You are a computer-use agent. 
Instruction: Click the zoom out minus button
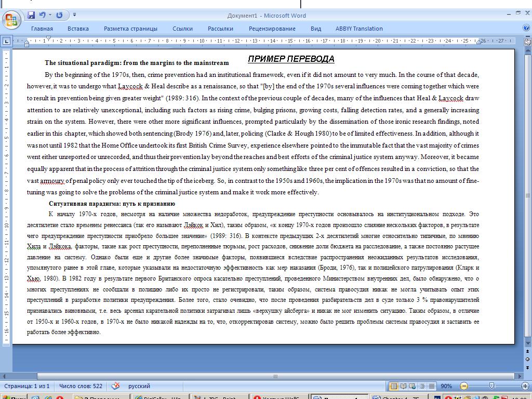point(464,386)
